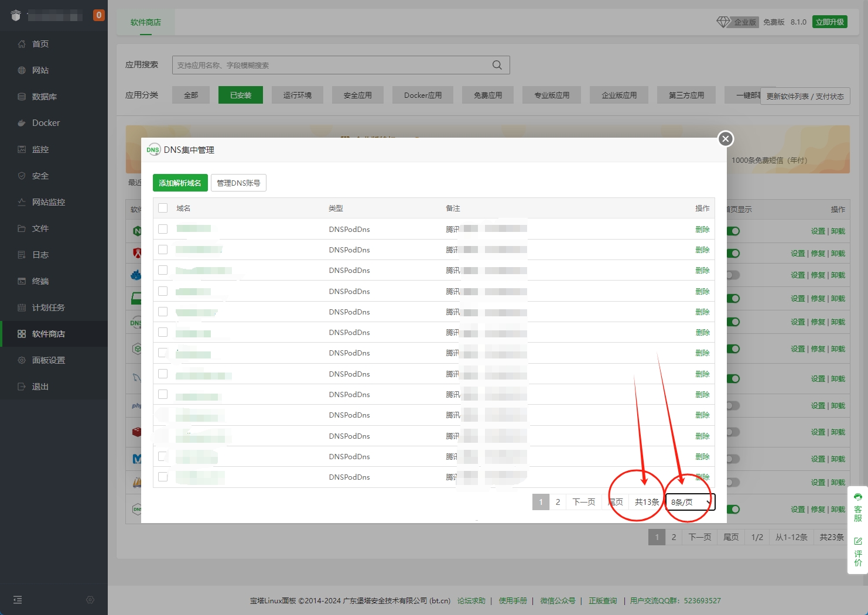Click the 共13条 total count in the dialog
868x615 pixels.
647,502
